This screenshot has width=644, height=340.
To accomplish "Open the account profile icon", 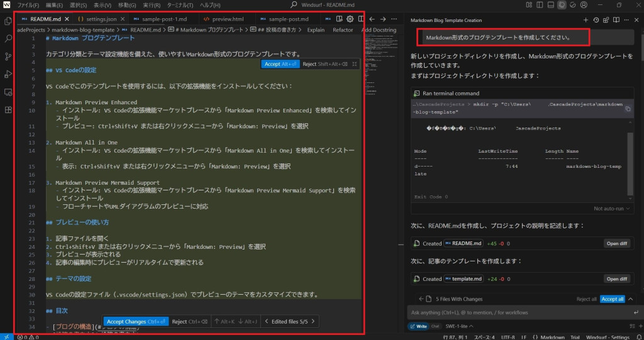I will [584, 5].
